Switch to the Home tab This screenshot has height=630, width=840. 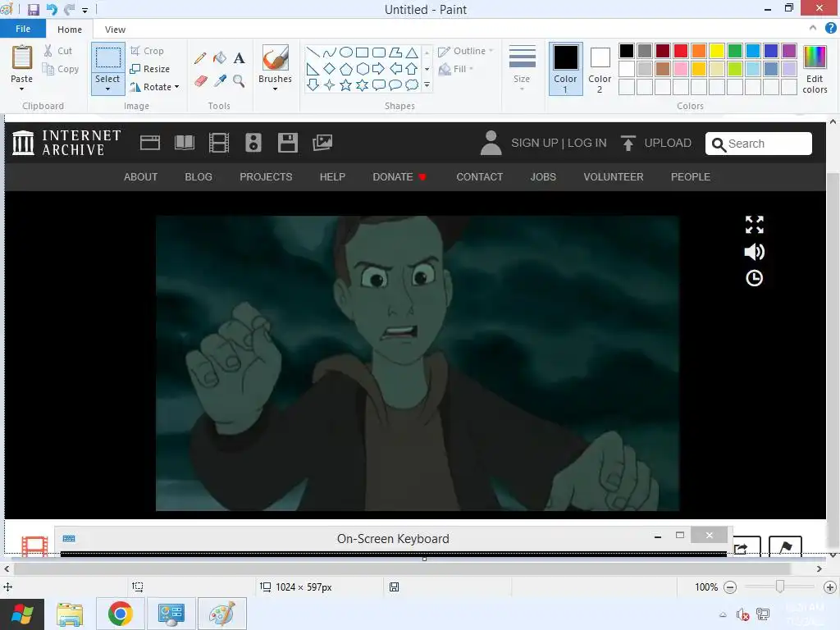(70, 30)
